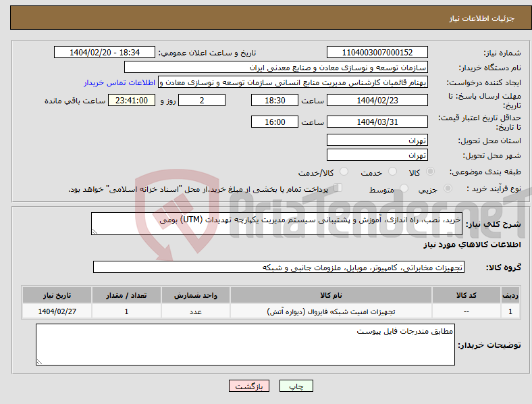The image size is (532, 404).
Task: Click the request creator field بهنام قائمیان
Action: [x=293, y=82]
